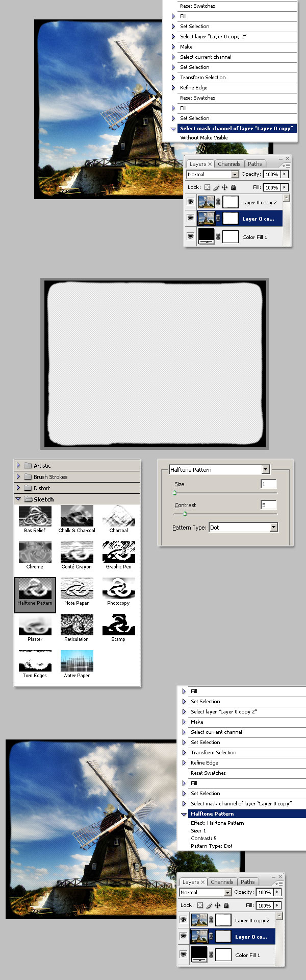Click the Size slider handle

[x=174, y=493]
